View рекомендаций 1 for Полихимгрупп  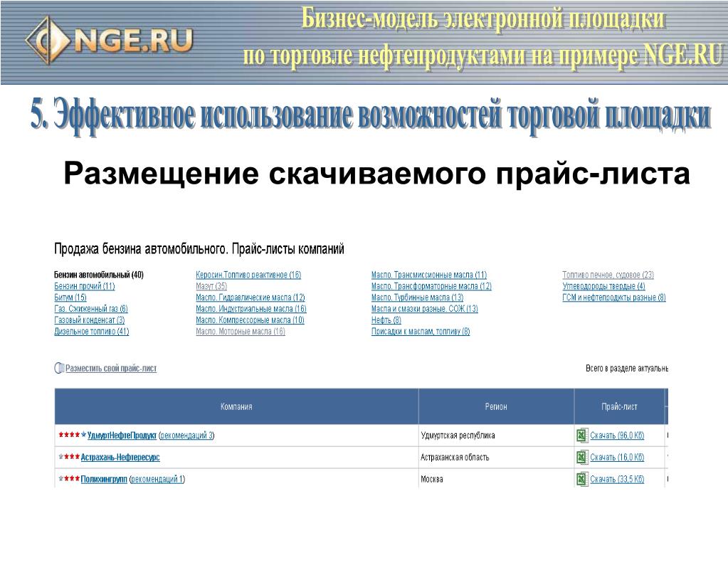[157, 479]
